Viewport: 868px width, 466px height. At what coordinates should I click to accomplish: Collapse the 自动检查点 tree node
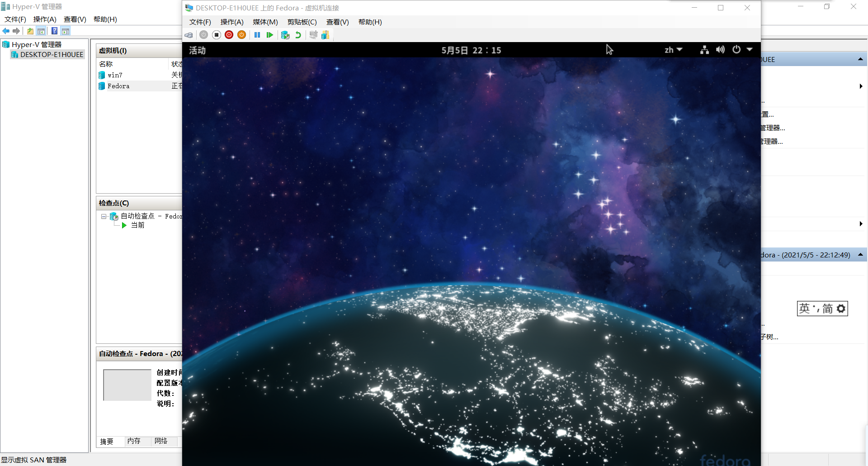(x=104, y=217)
